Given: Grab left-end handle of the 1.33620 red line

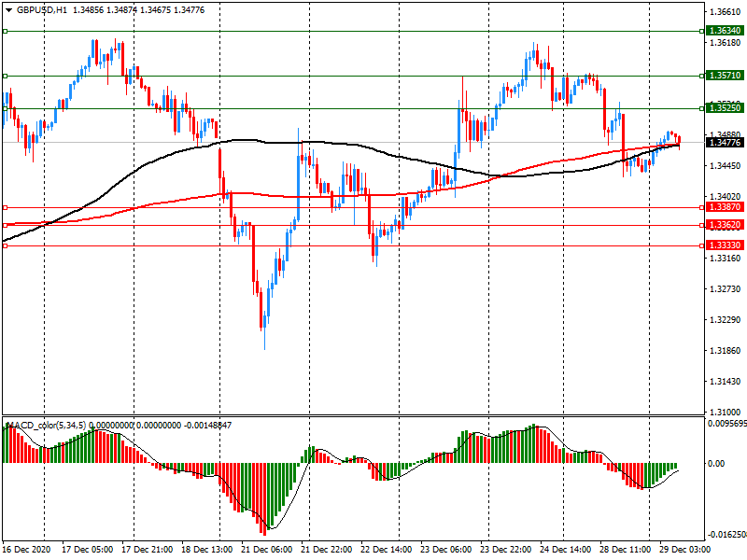Looking at the screenshot, I should click(x=6, y=225).
